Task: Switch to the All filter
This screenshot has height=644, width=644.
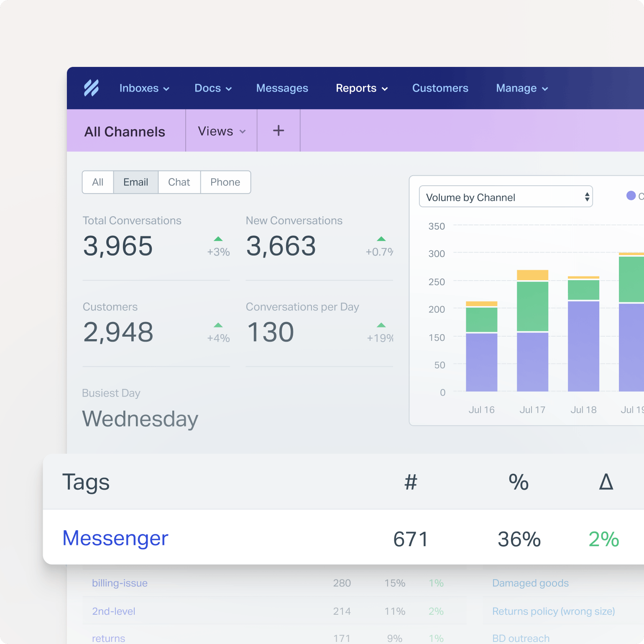Action: coord(98,182)
